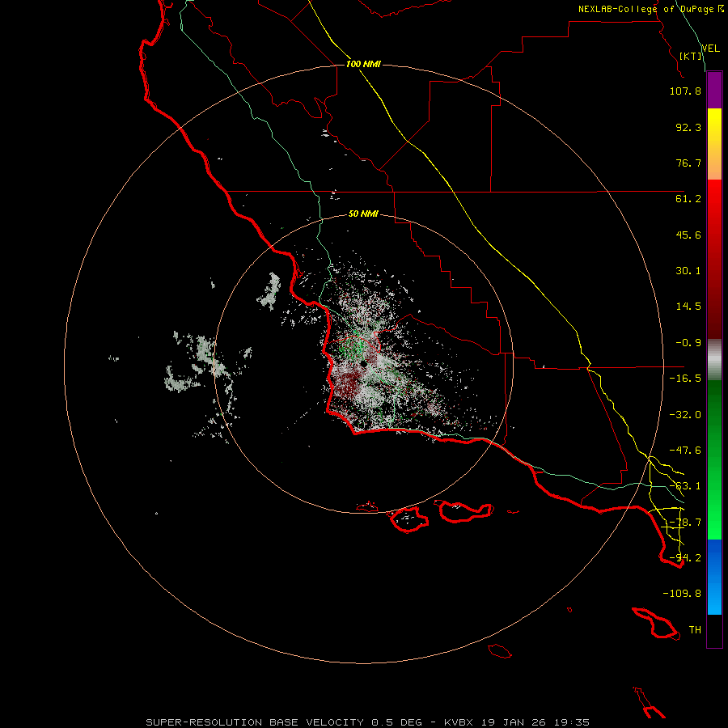The width and height of the screenshot is (728, 728).
Task: Click the 76.7 scale value
Action: (x=688, y=163)
